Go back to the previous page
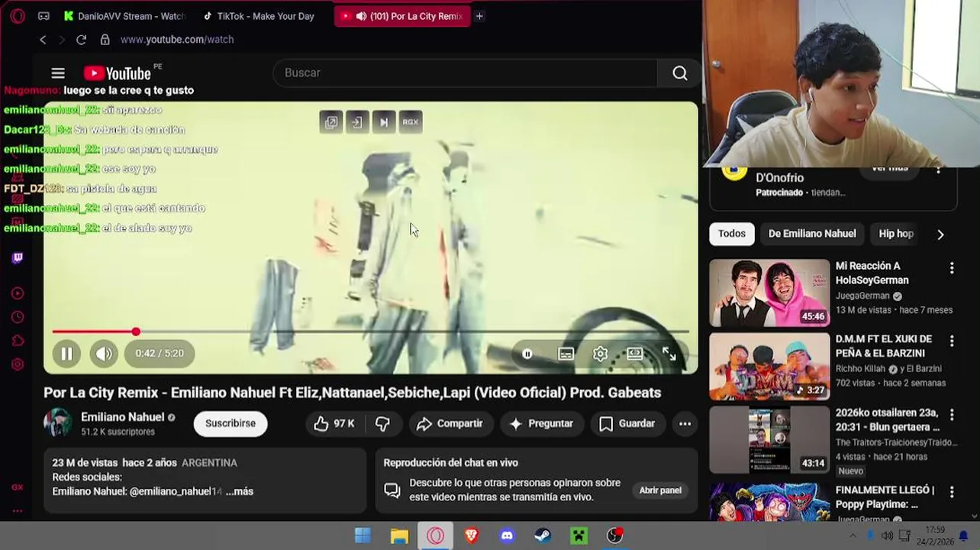Screen dimensions: 980x550 (x=43, y=40)
